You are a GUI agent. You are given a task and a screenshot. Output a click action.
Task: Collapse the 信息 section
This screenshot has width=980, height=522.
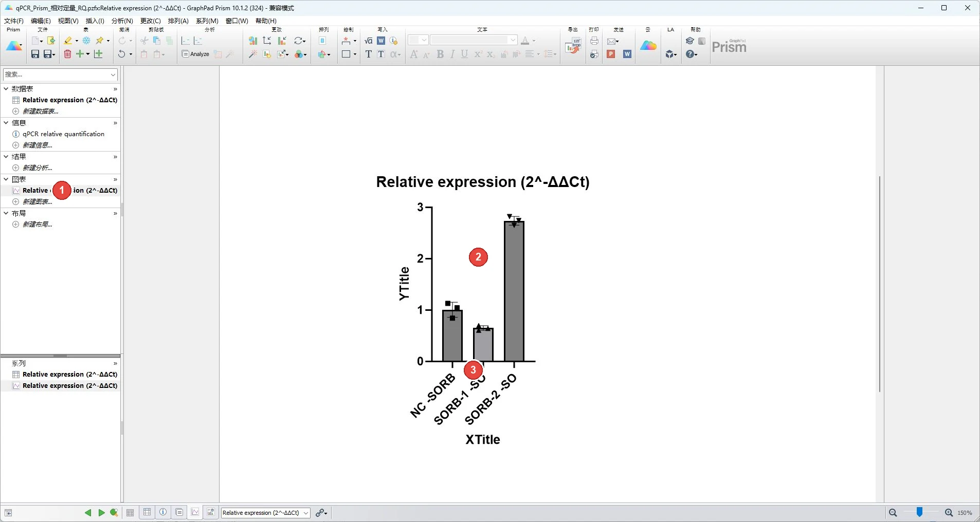tap(6, 123)
